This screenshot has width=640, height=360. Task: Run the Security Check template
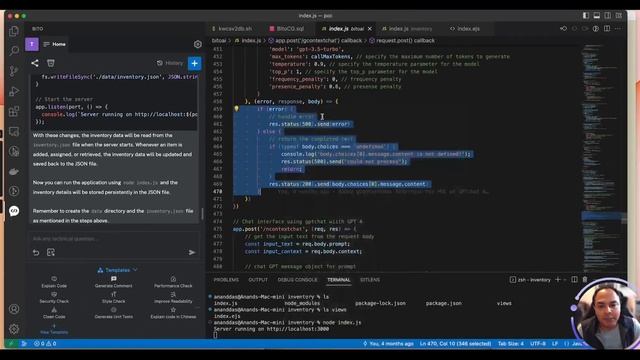pos(54,298)
